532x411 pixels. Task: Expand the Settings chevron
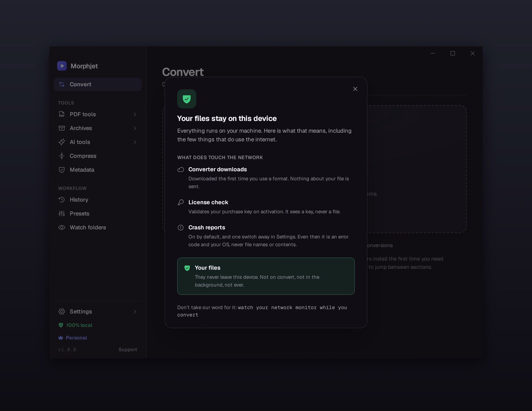135,312
